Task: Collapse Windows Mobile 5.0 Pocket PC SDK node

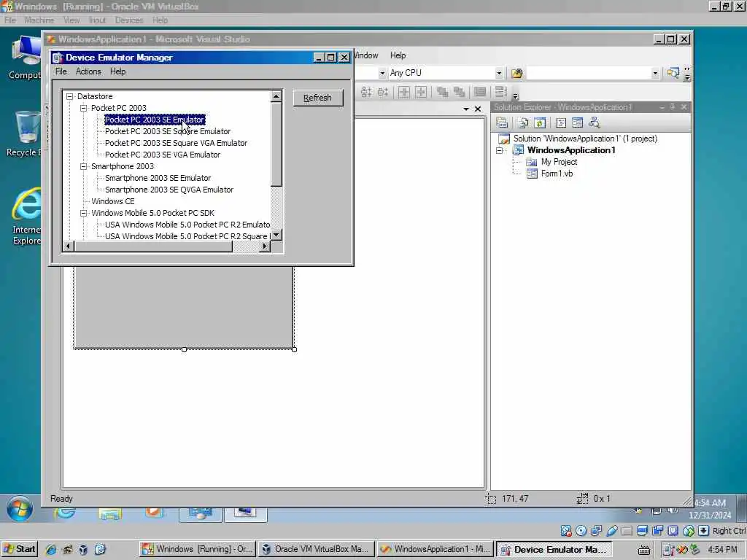Action: tap(84, 213)
